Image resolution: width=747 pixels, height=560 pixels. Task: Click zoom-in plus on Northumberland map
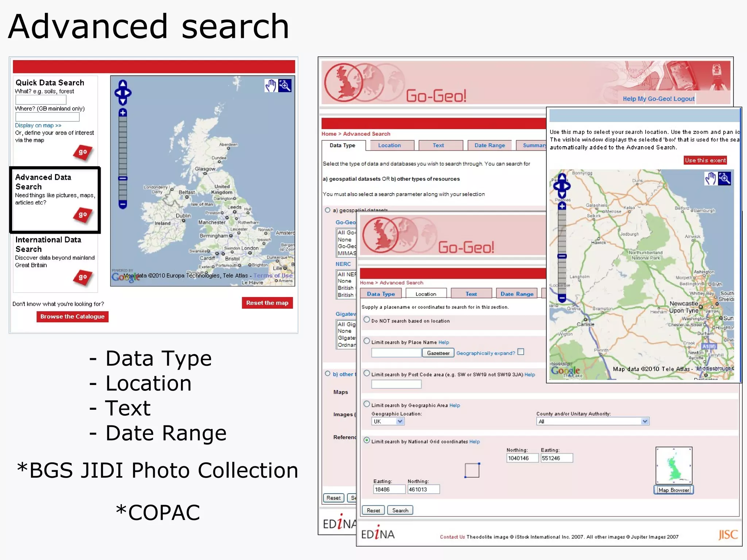point(562,206)
